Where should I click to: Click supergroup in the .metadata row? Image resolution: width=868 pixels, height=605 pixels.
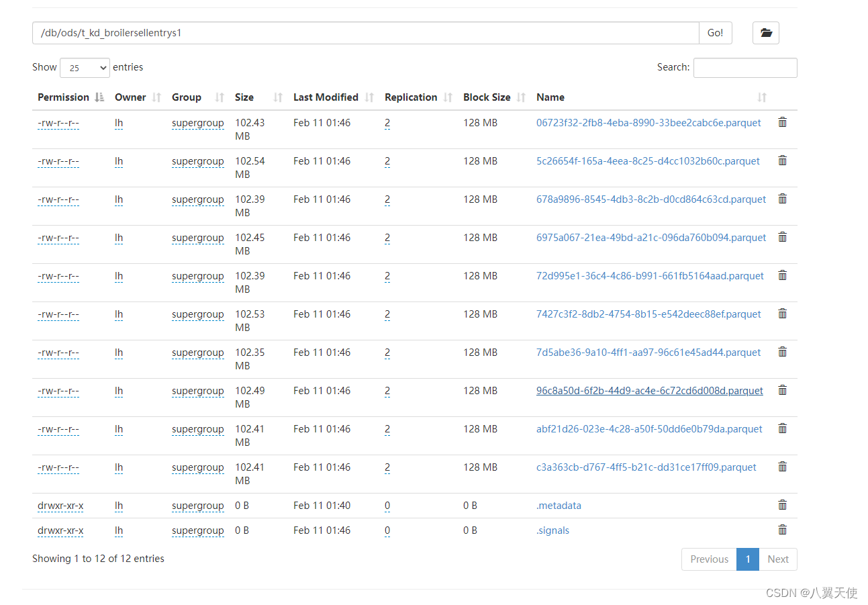click(x=198, y=506)
